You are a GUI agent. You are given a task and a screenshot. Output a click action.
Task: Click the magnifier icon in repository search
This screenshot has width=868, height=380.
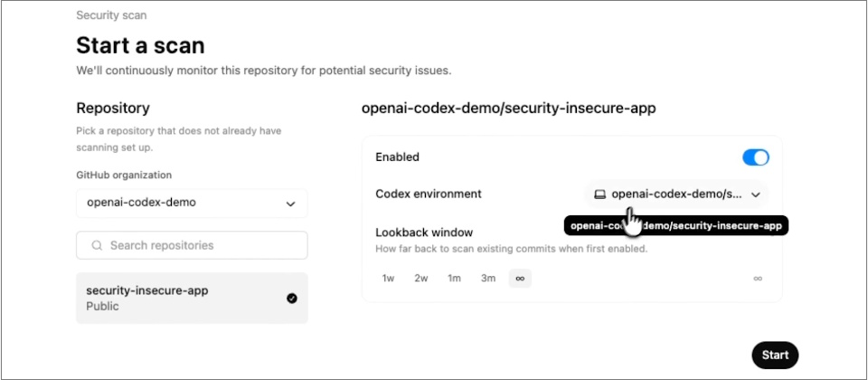pos(96,245)
